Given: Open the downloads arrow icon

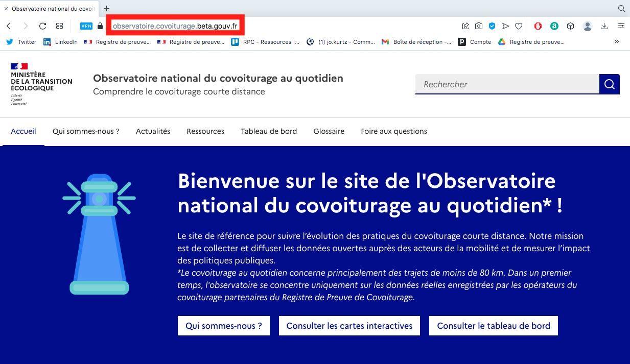Looking at the screenshot, I should (604, 26).
